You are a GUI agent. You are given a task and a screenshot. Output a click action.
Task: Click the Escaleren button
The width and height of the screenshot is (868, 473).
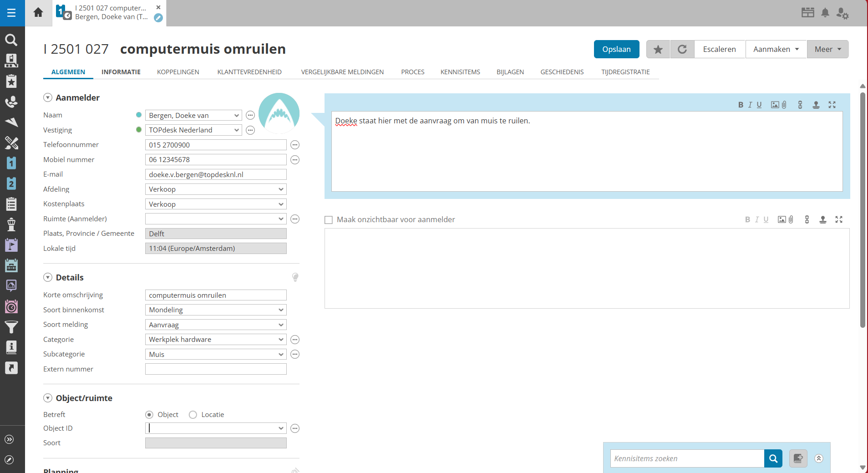coord(719,49)
